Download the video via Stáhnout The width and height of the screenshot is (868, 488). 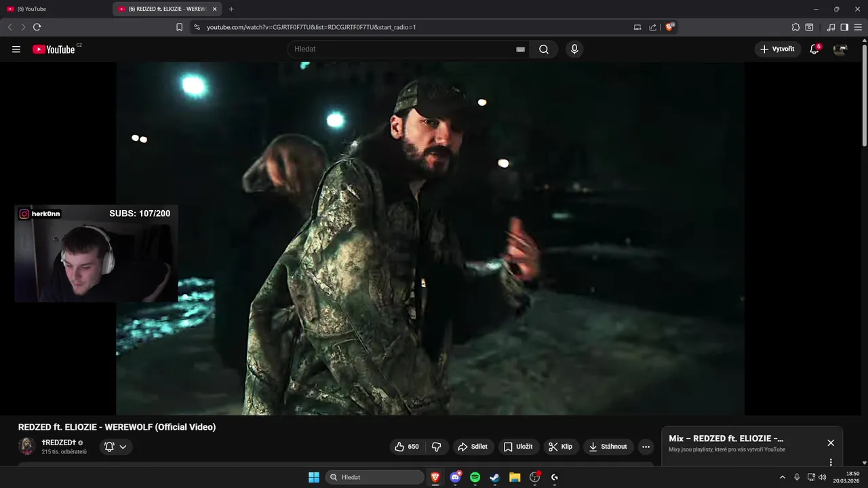pyautogui.click(x=608, y=447)
